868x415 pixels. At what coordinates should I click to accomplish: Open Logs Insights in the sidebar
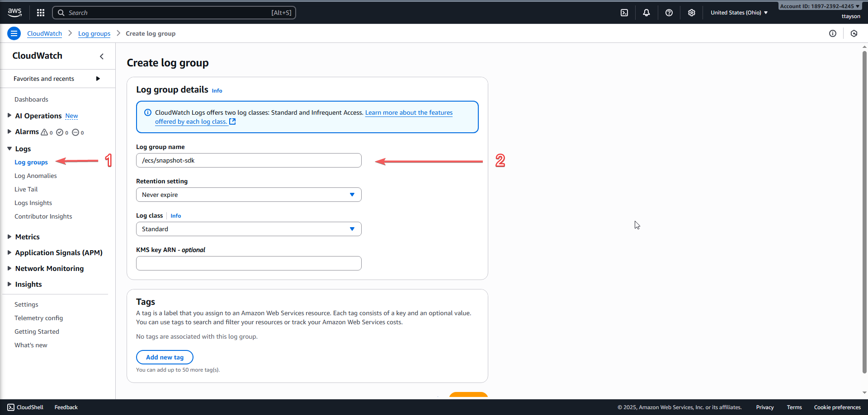coord(33,203)
